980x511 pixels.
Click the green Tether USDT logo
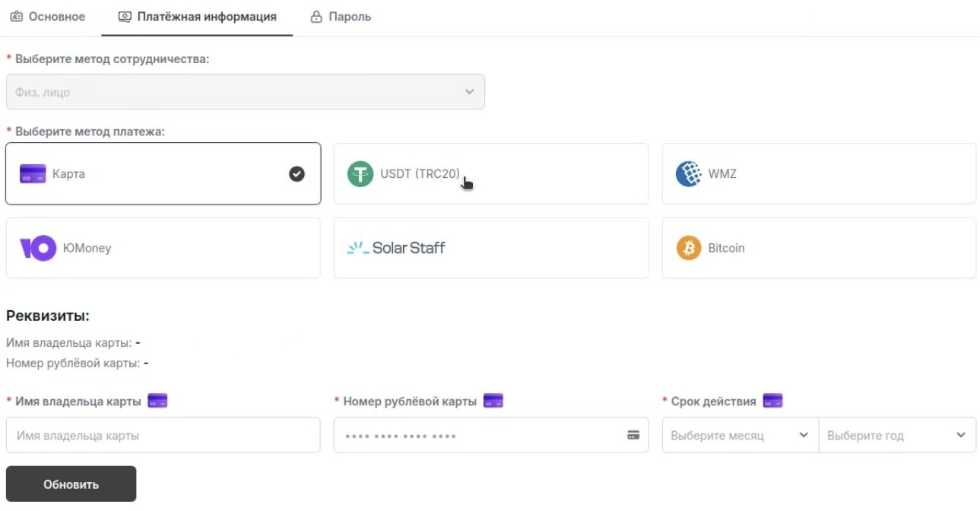tap(360, 174)
